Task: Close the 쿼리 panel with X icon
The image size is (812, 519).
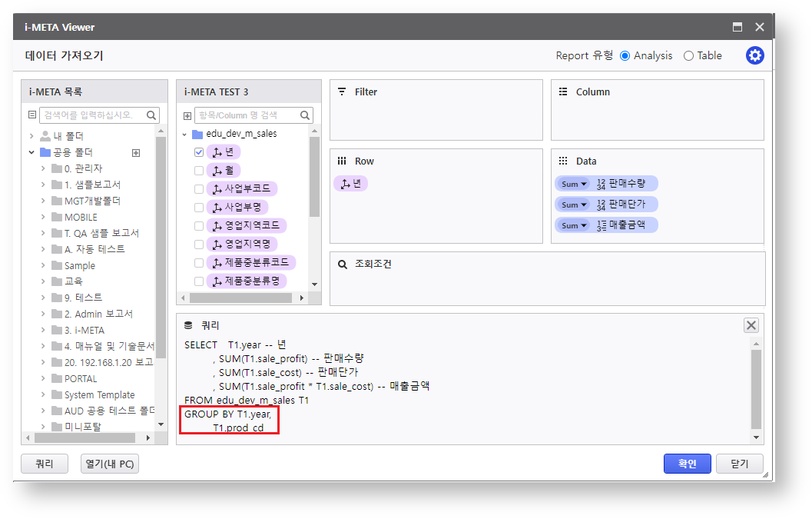Action: 751,325
